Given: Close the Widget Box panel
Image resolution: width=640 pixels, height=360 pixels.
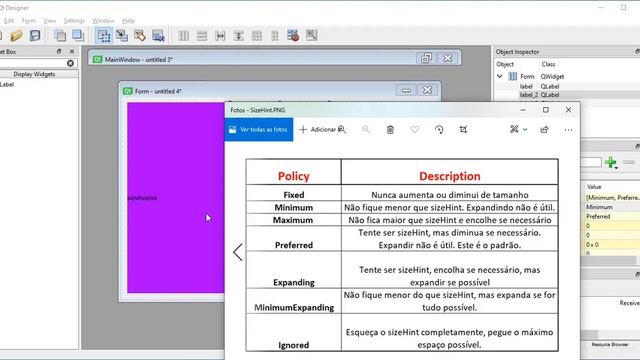Looking at the screenshot, I should tap(72, 51).
